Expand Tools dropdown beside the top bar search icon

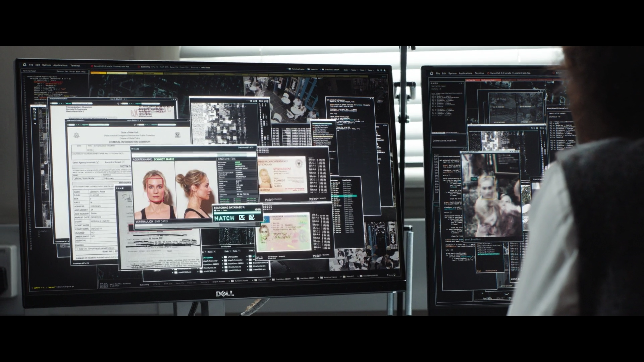click(371, 70)
